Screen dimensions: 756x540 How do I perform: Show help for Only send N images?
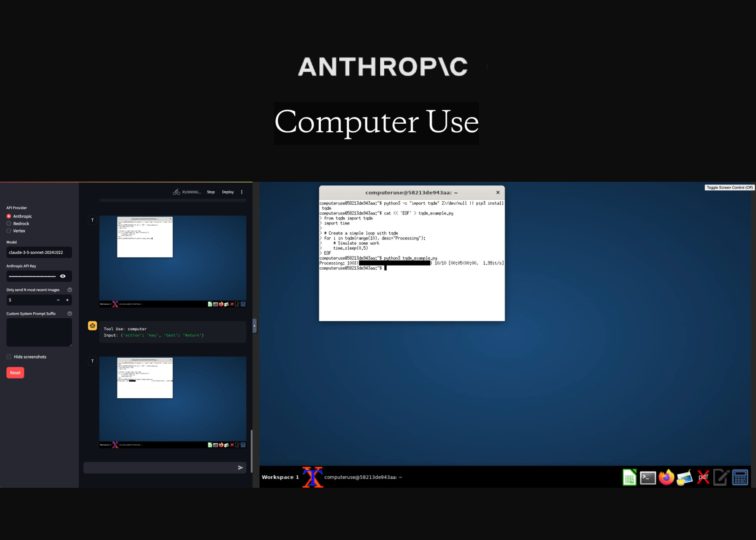70,290
